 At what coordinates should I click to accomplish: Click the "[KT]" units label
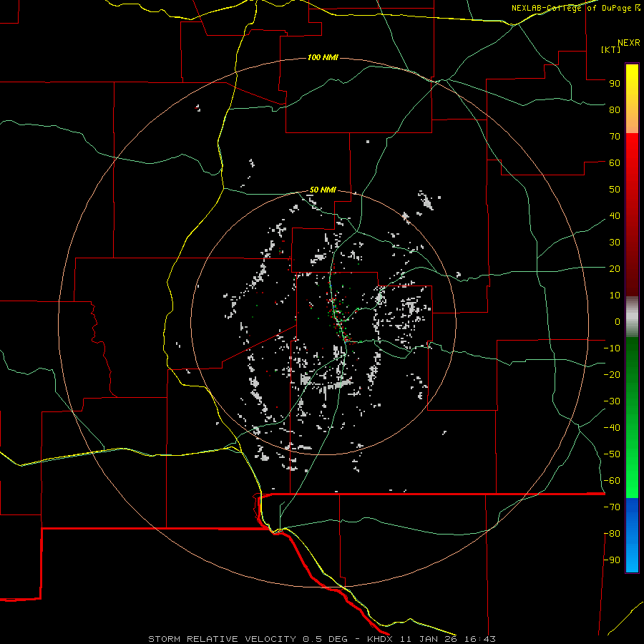pyautogui.click(x=611, y=49)
